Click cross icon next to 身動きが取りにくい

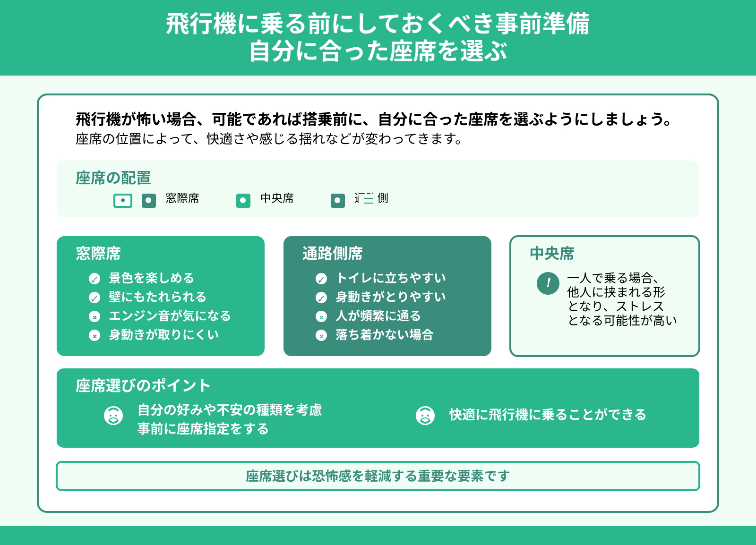click(x=94, y=335)
